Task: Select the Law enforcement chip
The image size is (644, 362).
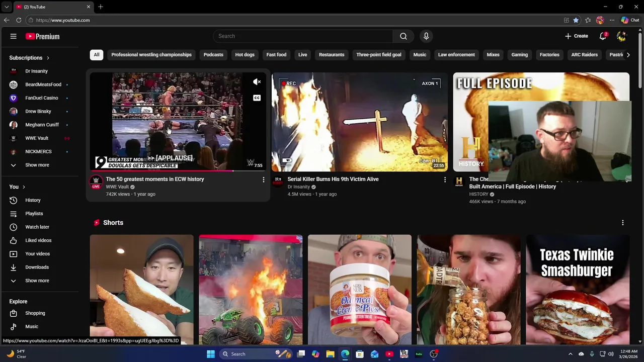Action: pos(456,55)
